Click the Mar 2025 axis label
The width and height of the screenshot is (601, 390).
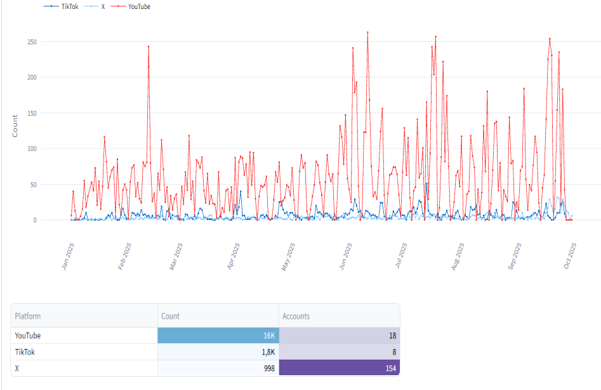tap(176, 256)
